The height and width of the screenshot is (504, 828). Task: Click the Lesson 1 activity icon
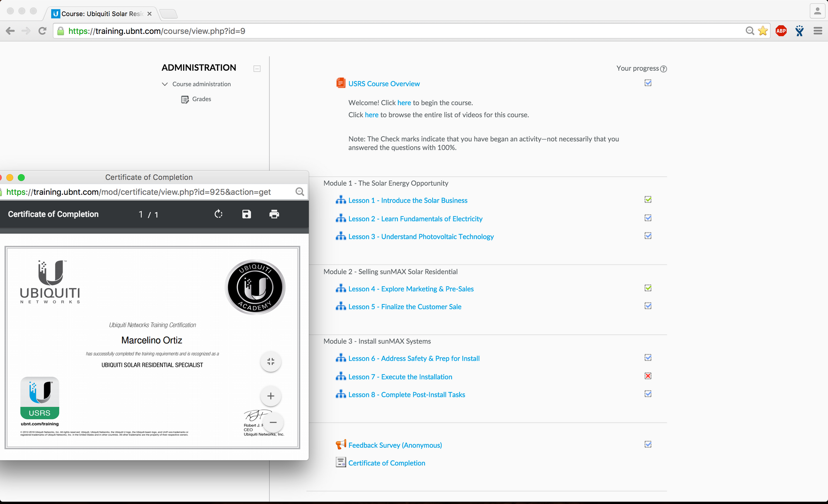point(341,200)
